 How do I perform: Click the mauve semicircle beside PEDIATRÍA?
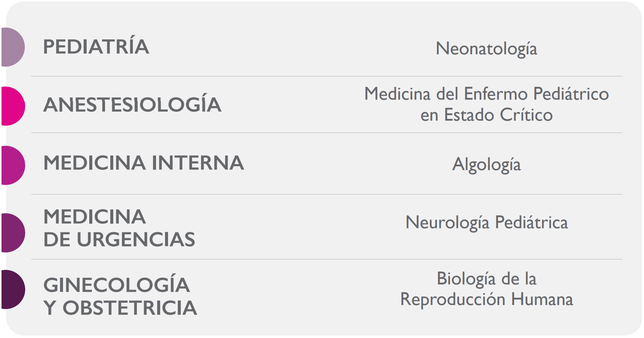pyautogui.click(x=13, y=47)
